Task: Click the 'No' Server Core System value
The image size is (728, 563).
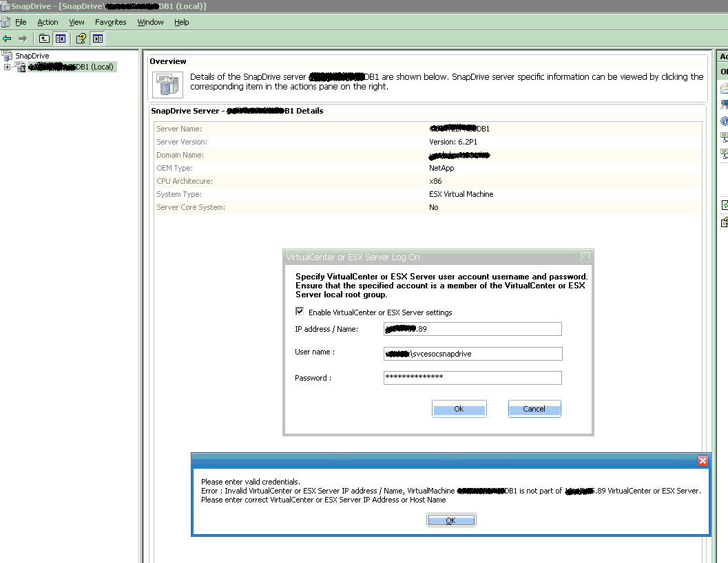Action: point(434,207)
